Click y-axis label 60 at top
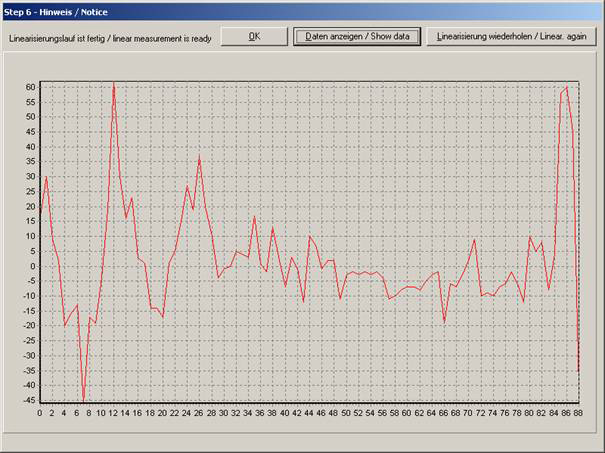This screenshot has height=453, width=605. tap(30, 87)
